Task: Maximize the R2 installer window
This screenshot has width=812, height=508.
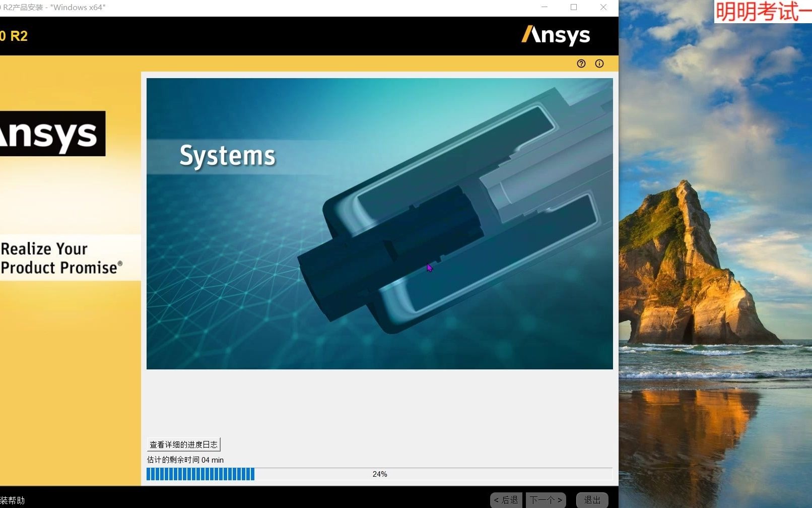Action: (x=574, y=7)
